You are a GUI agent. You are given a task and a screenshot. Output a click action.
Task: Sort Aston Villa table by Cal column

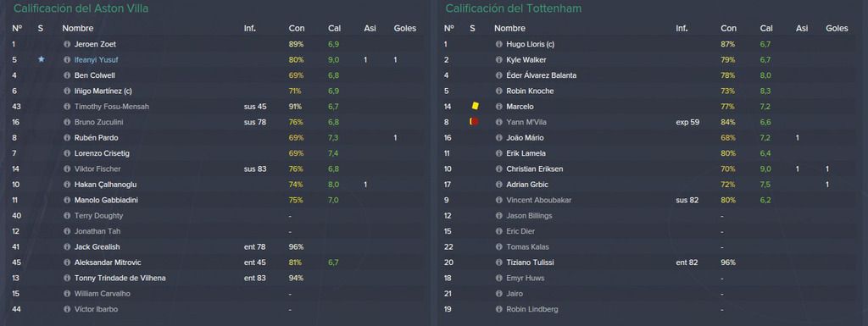pos(333,28)
